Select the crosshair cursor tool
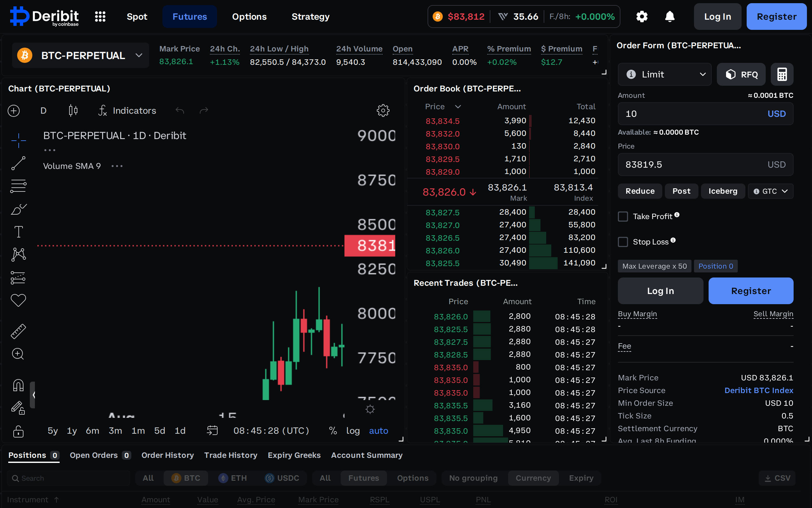 click(18, 140)
